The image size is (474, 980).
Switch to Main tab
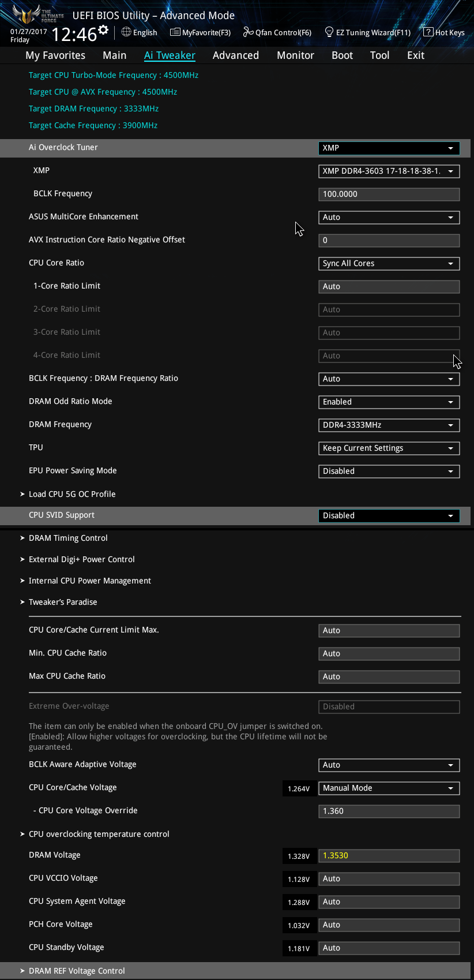pos(115,55)
